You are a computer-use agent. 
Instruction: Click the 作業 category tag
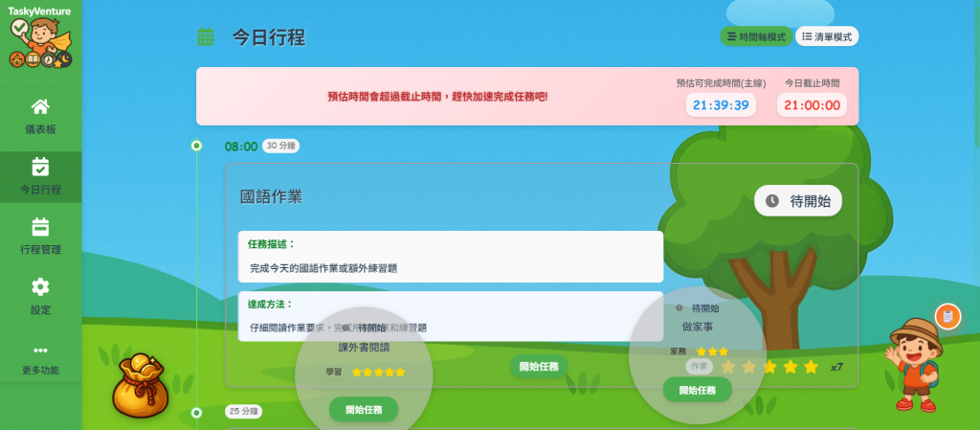(699, 367)
